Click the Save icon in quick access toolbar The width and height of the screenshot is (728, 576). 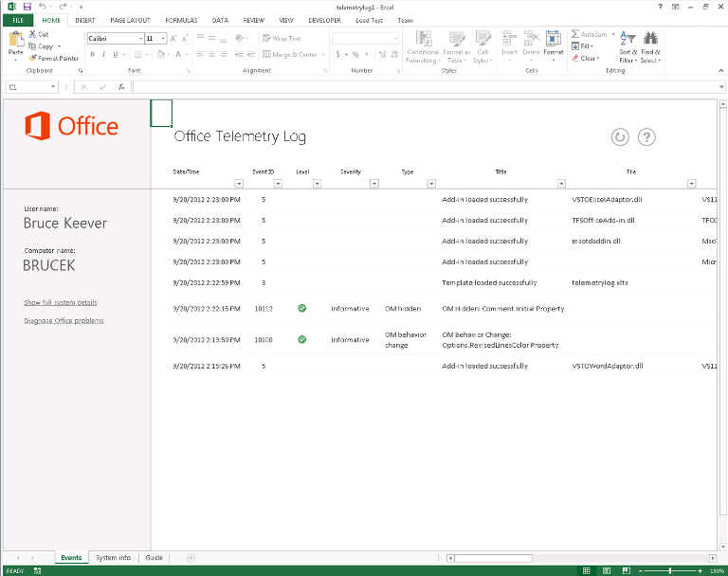pos(27,7)
